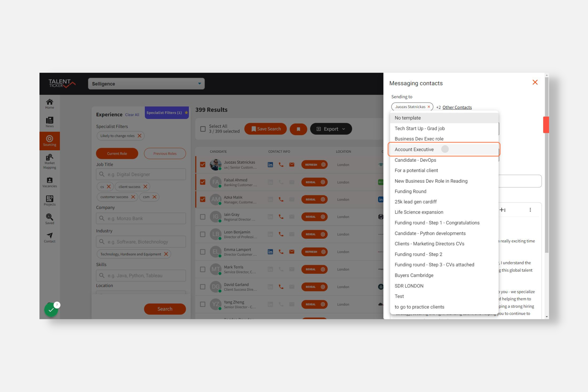This screenshot has height=392, width=588.
Task: Choose 'Business Dev Exec role' template
Action: (x=444, y=139)
